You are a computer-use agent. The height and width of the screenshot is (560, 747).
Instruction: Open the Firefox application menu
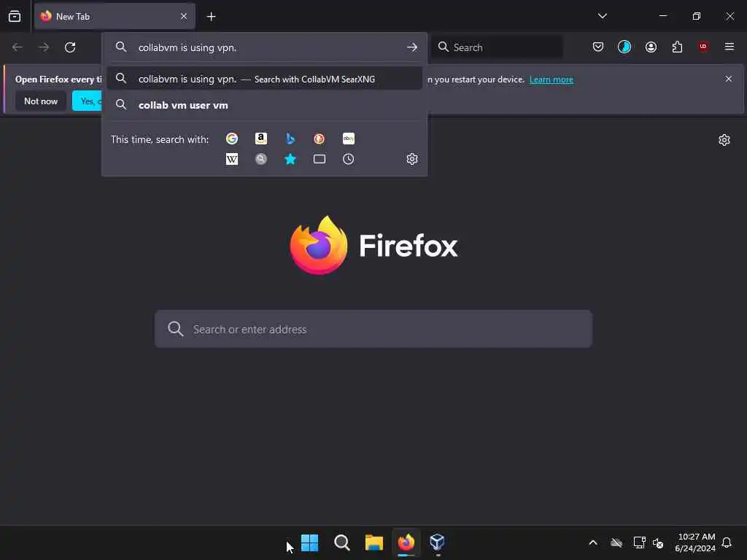coord(729,47)
